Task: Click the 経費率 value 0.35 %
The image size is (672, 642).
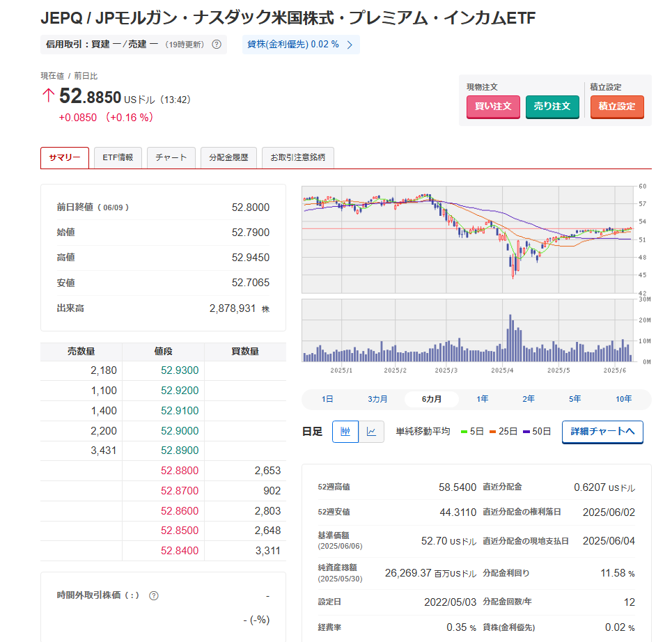Action: (461, 628)
